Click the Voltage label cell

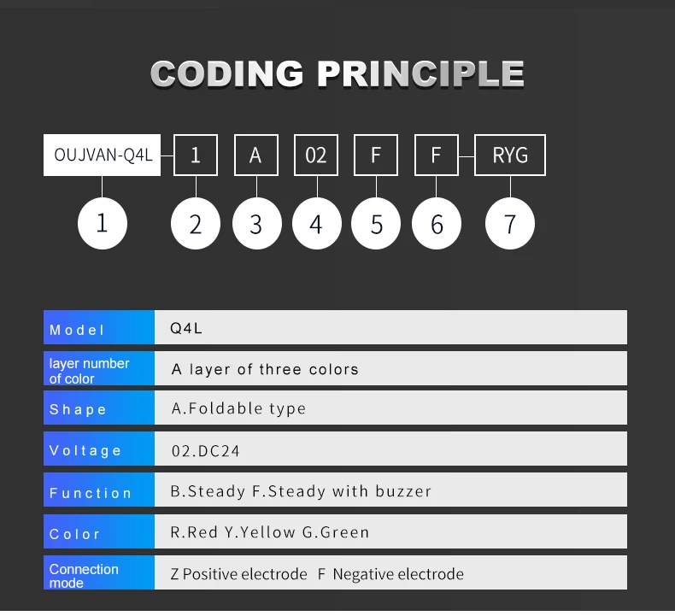(99, 449)
